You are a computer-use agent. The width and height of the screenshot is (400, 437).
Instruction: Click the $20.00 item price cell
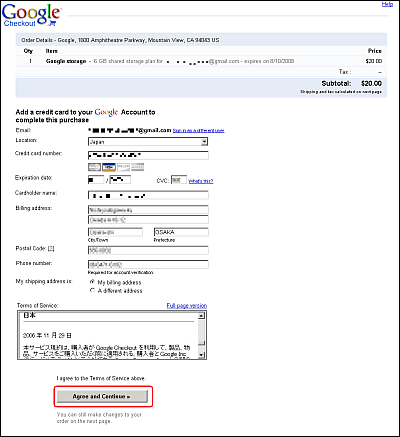pos(374,61)
